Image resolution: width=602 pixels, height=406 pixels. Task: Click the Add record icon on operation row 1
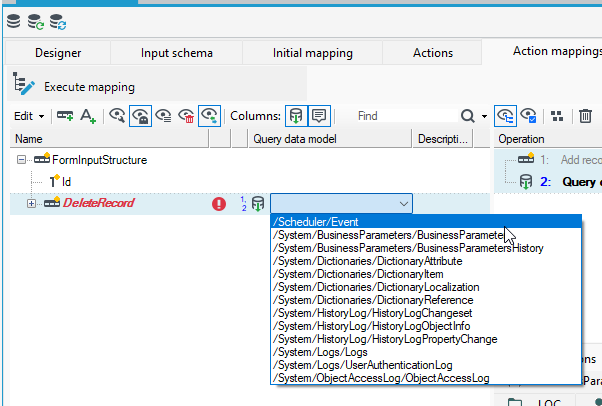click(x=526, y=158)
